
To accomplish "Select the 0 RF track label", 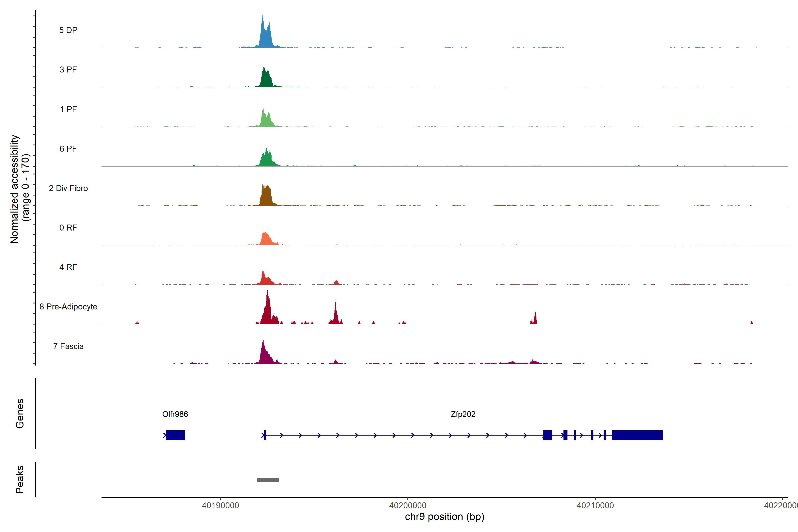I will pyautogui.click(x=68, y=228).
